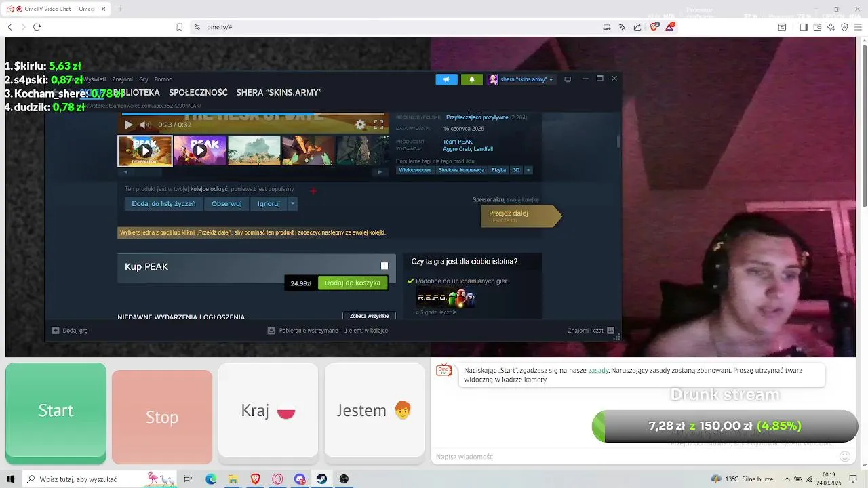The width and height of the screenshot is (868, 488).
Task: Click Przejdź dalej queue button
Action: pos(520,216)
